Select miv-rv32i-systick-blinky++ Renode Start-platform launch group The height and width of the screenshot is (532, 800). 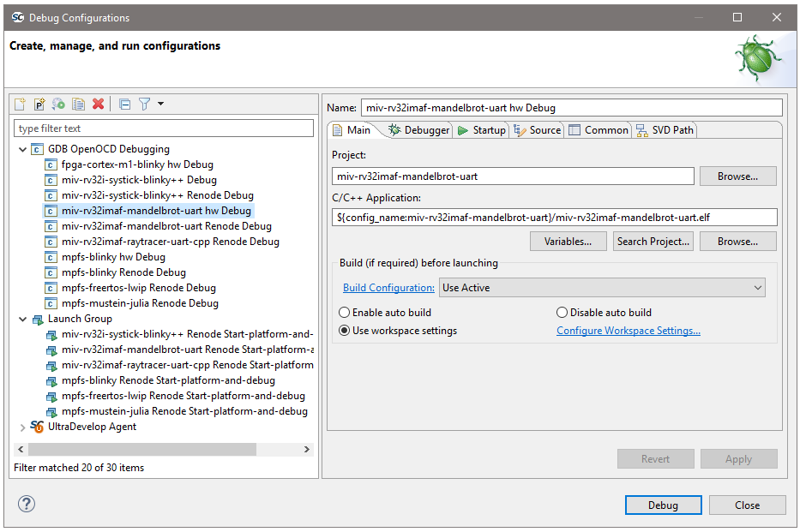pos(187,334)
